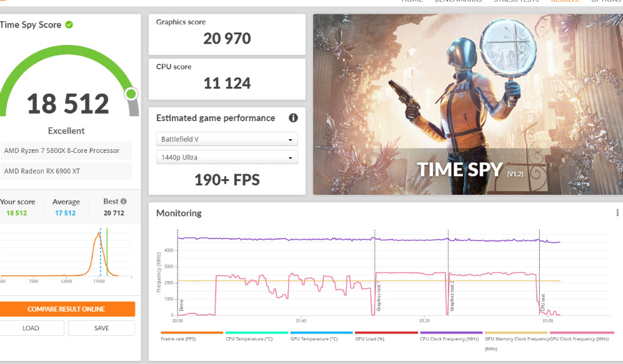
Task: Open the 1440p Ultra resolution dropdown
Action: 227,157
